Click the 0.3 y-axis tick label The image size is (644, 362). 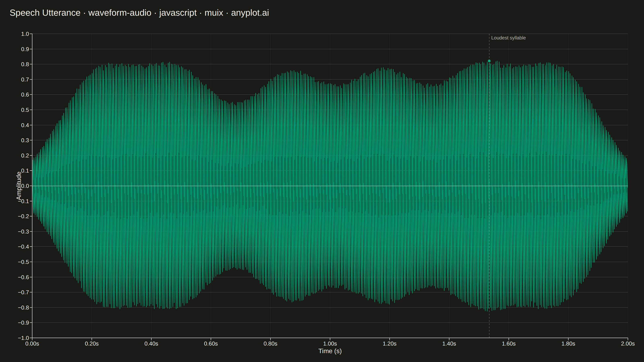tap(25, 140)
